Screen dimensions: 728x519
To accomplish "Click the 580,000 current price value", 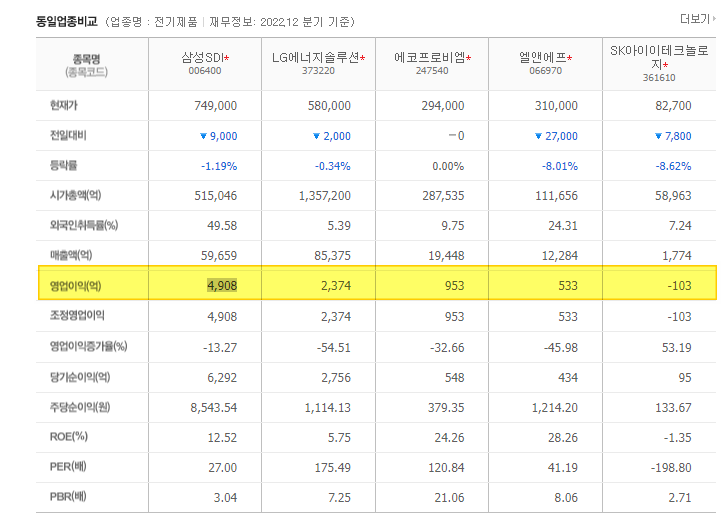I will (329, 106).
